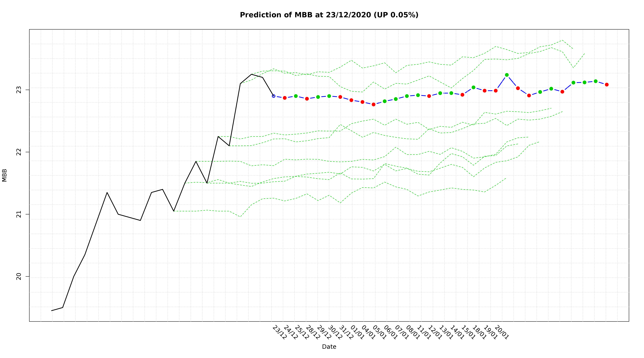The height and width of the screenshot is (358, 644).
Task: Click the MBB y-axis title
Action: click(x=5, y=175)
